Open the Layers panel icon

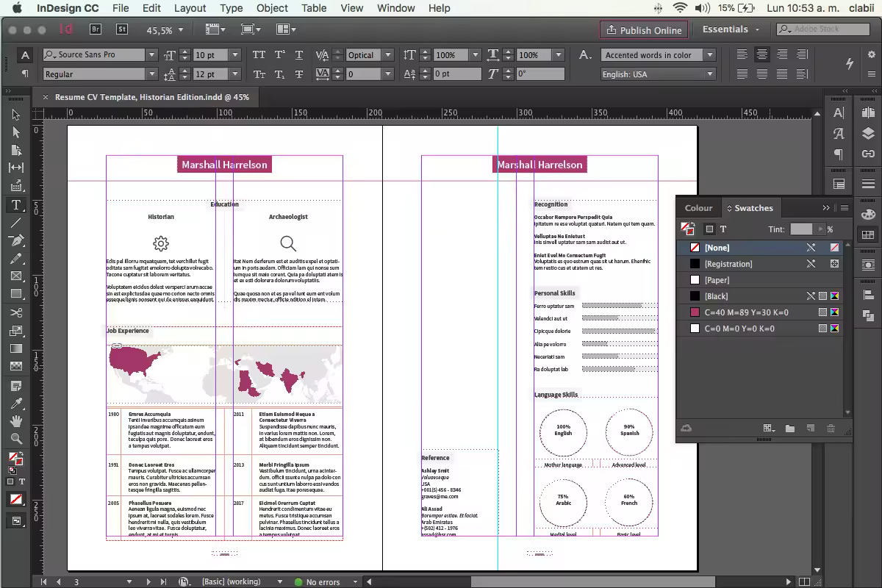point(868,133)
